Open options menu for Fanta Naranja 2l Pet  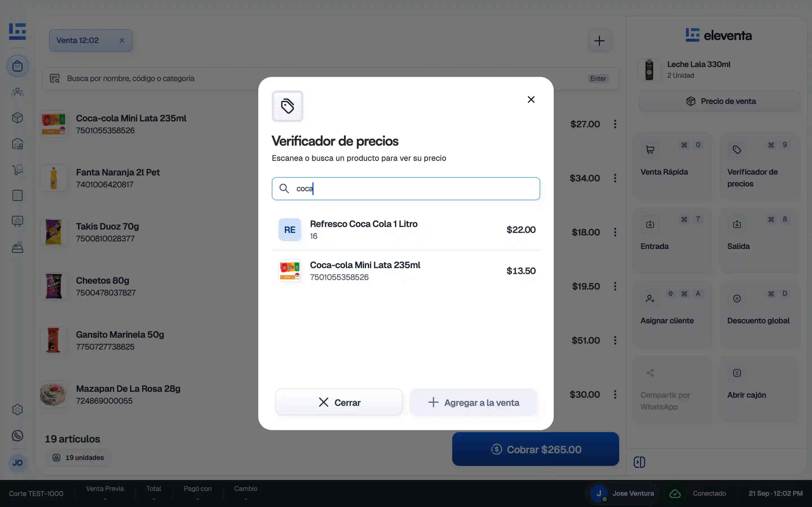615,178
